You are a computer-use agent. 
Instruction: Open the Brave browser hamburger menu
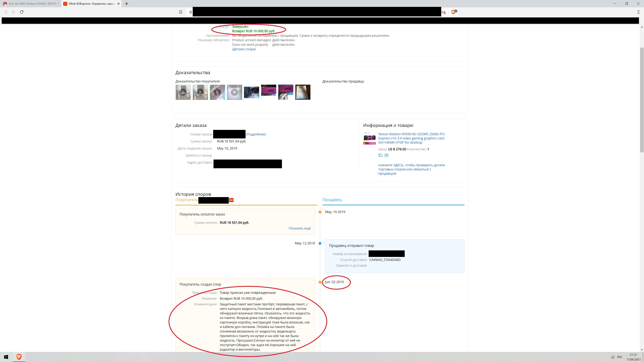tap(638, 12)
